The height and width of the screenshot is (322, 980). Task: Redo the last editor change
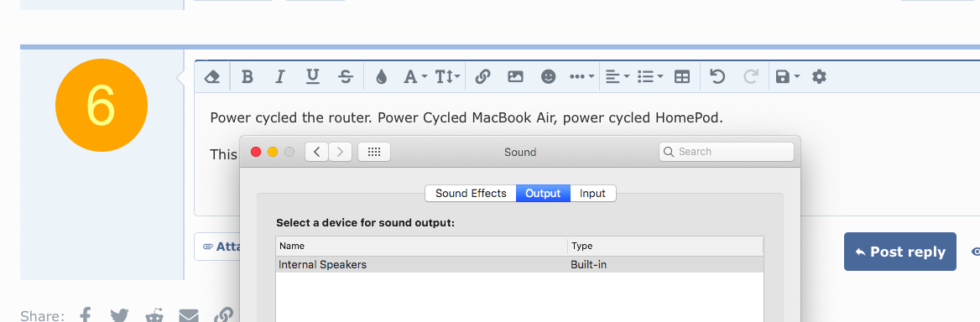tap(751, 77)
